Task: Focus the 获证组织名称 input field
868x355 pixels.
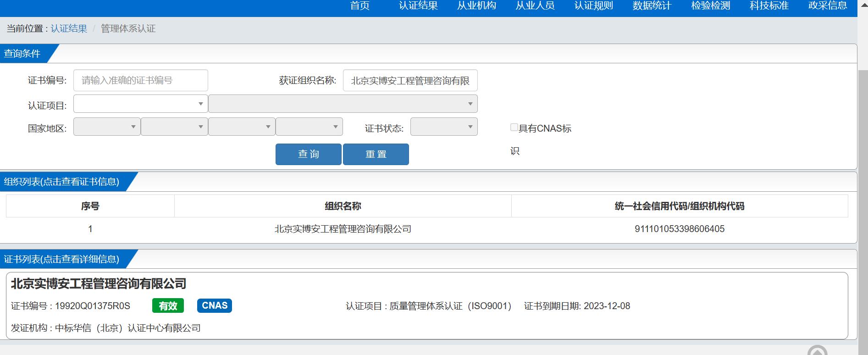Action: 410,80
